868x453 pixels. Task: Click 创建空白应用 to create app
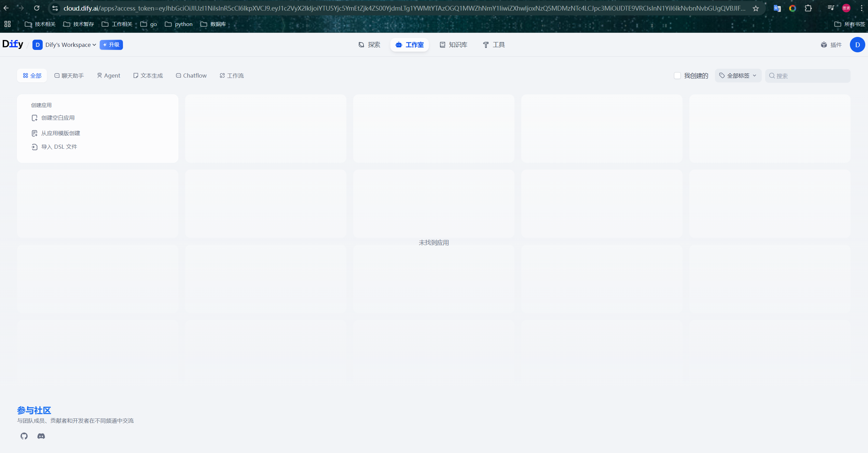[57, 118]
